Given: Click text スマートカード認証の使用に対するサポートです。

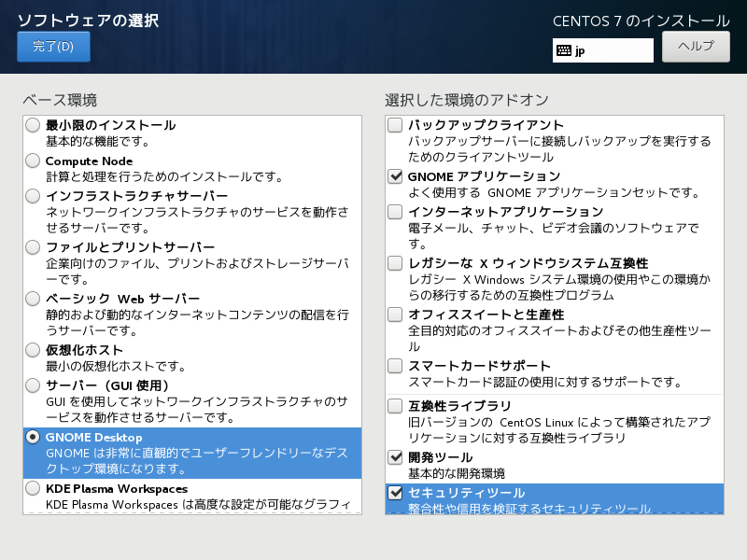Looking at the screenshot, I should pos(545,383).
